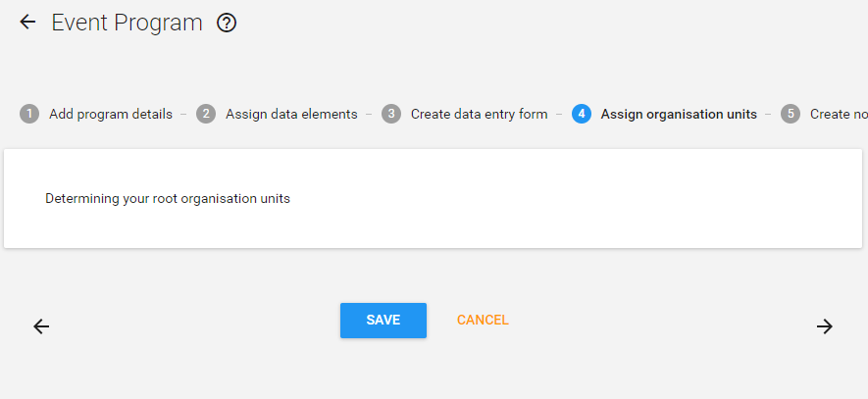The width and height of the screenshot is (868, 399).
Task: Advance to next step with bottom right arrow
Action: pyautogui.click(x=825, y=326)
